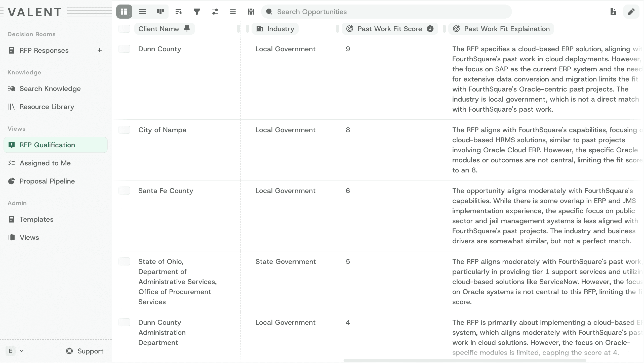Toggle the Past Work Fit Score sort arrow

click(x=430, y=29)
